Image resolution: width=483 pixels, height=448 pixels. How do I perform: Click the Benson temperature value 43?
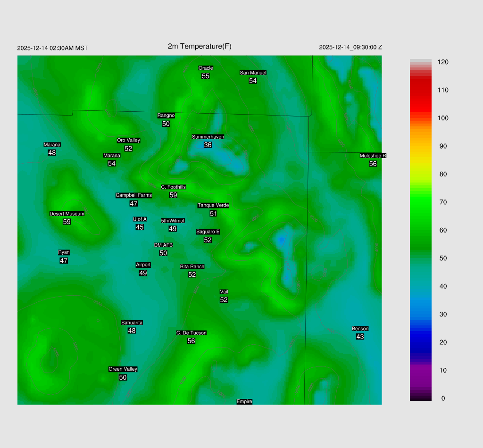360,337
